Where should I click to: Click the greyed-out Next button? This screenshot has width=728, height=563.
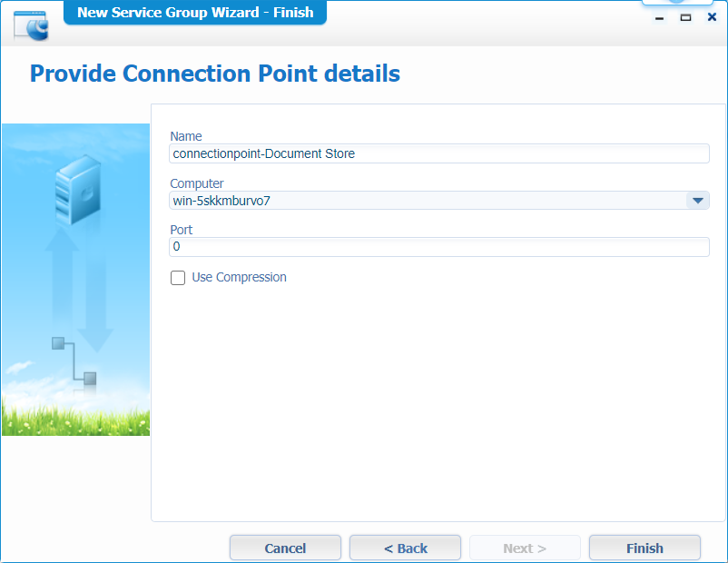tap(525, 548)
